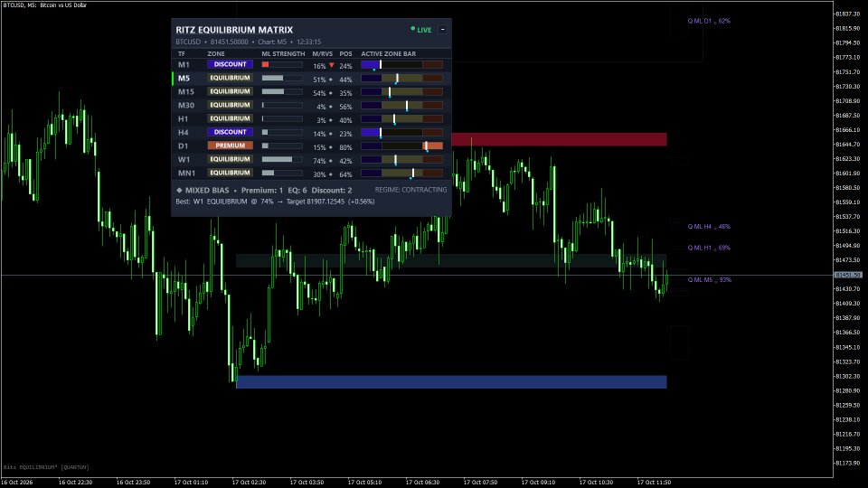Image resolution: width=868 pixels, height=488 pixels.
Task: Click the 81837.30 price axis label
Action: [x=848, y=14]
